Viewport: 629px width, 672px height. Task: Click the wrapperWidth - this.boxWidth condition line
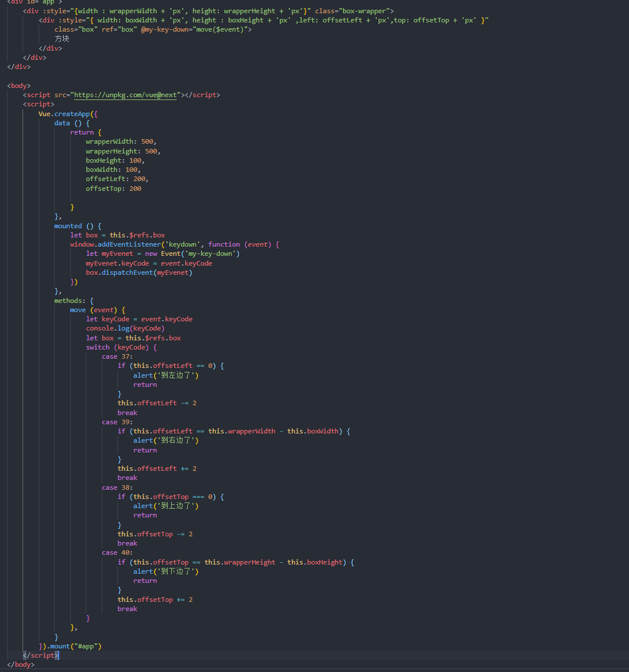click(234, 432)
